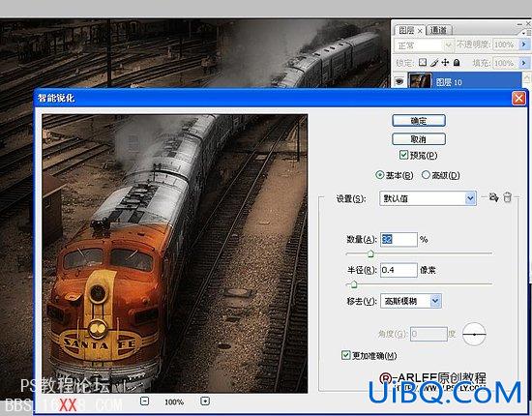The height and width of the screenshot is (416, 532).
Task: Select the 高级(D) radio option
Action: coord(426,175)
